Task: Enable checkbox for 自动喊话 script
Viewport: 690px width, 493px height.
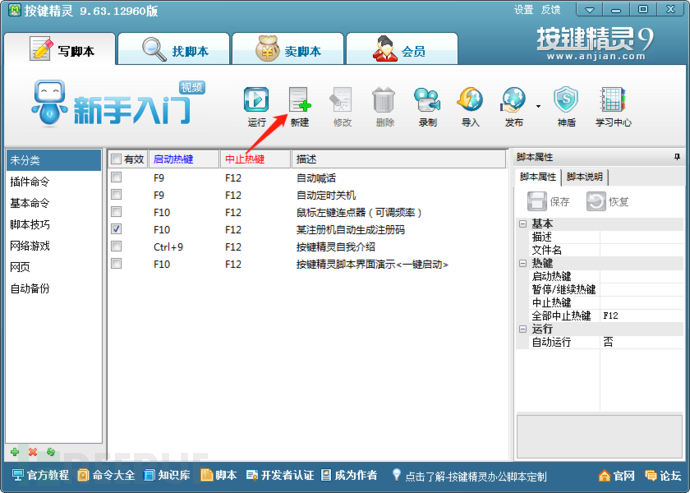Action: [x=116, y=177]
